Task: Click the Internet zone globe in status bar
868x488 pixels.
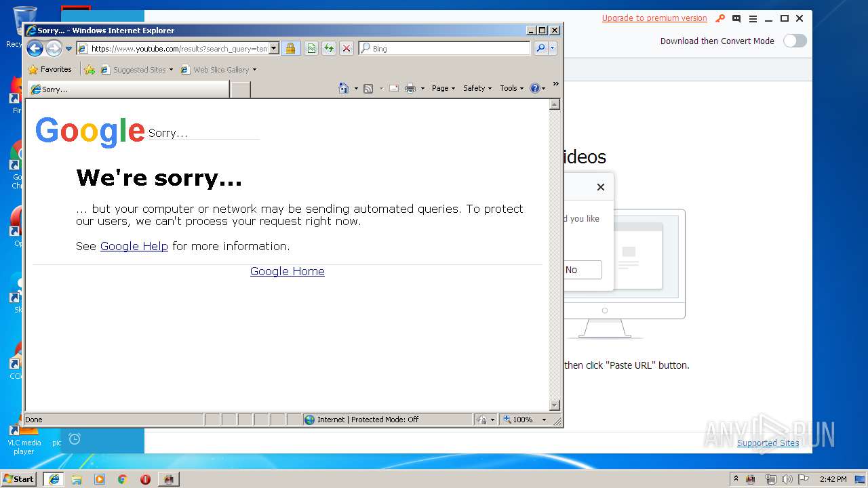Action: [x=310, y=420]
